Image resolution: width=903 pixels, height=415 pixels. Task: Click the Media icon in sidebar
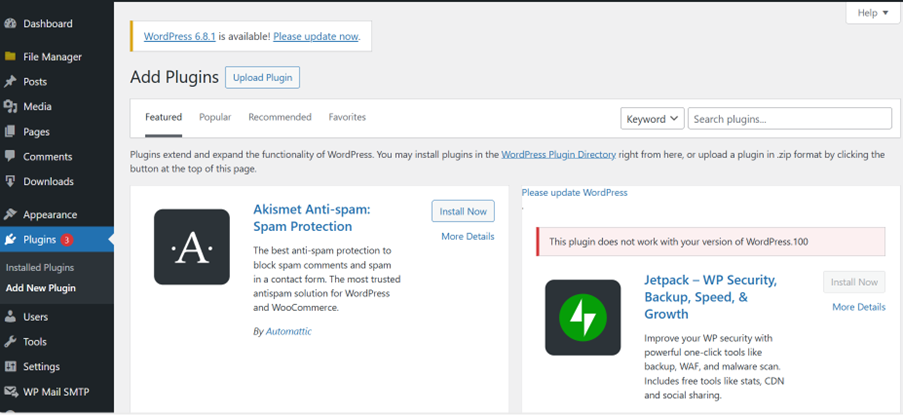click(x=10, y=106)
